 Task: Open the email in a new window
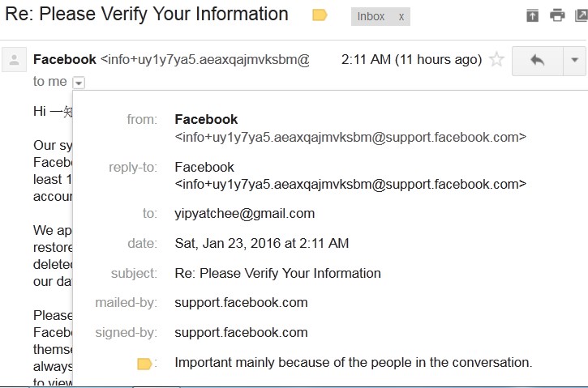pos(582,15)
